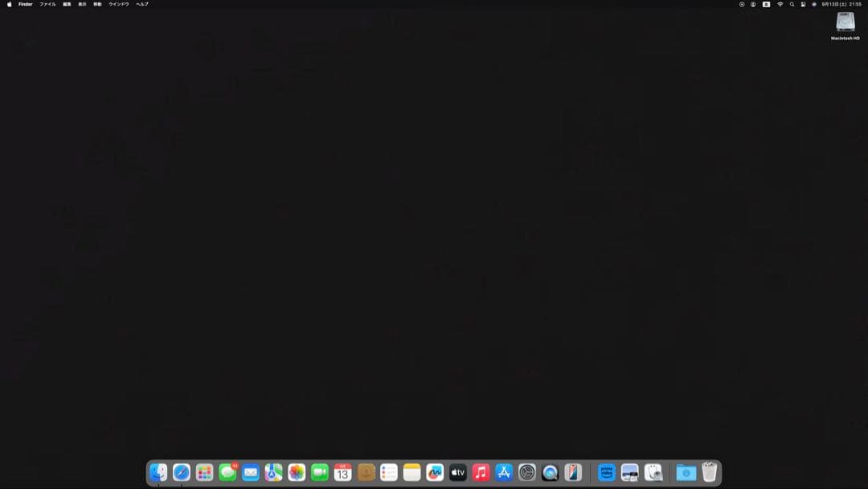Screen dimensions: 868x489
Task: Start FaceTime
Action: click(319, 472)
